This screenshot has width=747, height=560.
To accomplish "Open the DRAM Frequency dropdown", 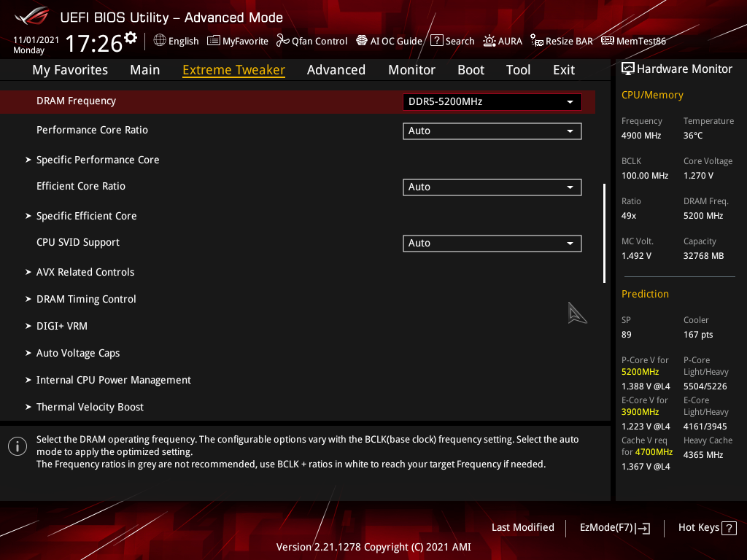I will 492,102.
